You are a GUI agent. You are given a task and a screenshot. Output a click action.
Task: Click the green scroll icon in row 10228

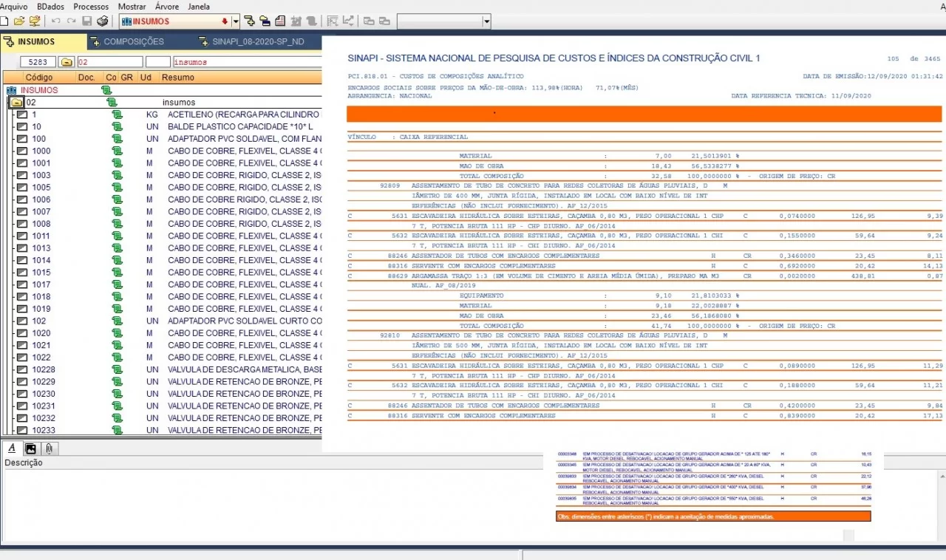click(117, 369)
